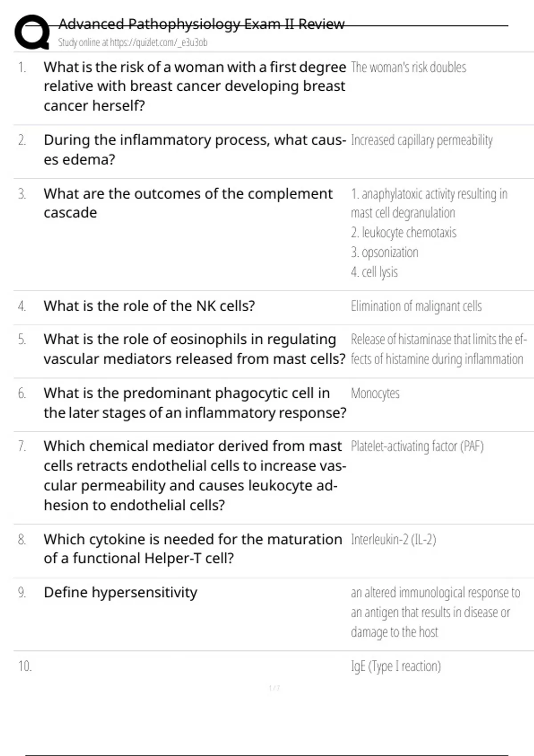Select the eosinophils role question
Image resolution: width=534 pixels, height=756 pixels.
[x=194, y=349]
